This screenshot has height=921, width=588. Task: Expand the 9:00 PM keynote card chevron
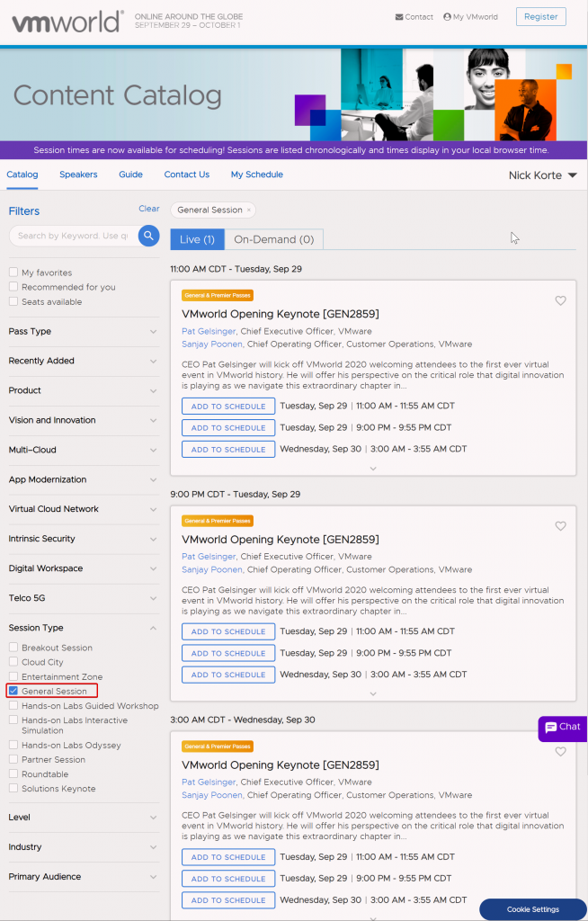tap(373, 693)
